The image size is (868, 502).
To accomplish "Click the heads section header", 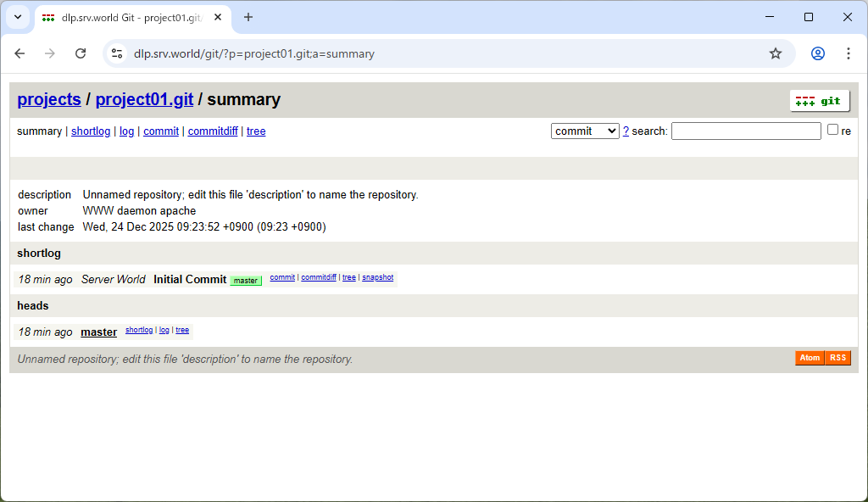I will 33,306.
